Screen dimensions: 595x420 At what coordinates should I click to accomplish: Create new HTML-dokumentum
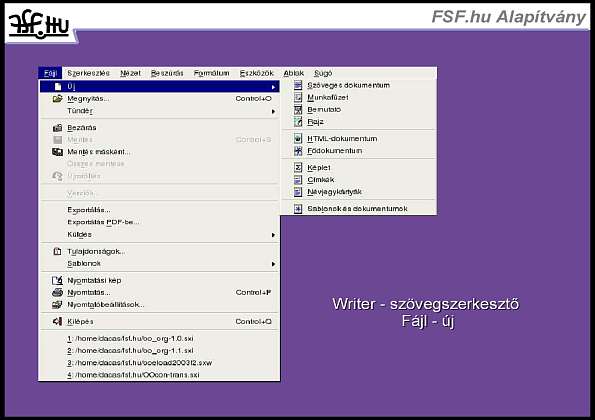359,138
